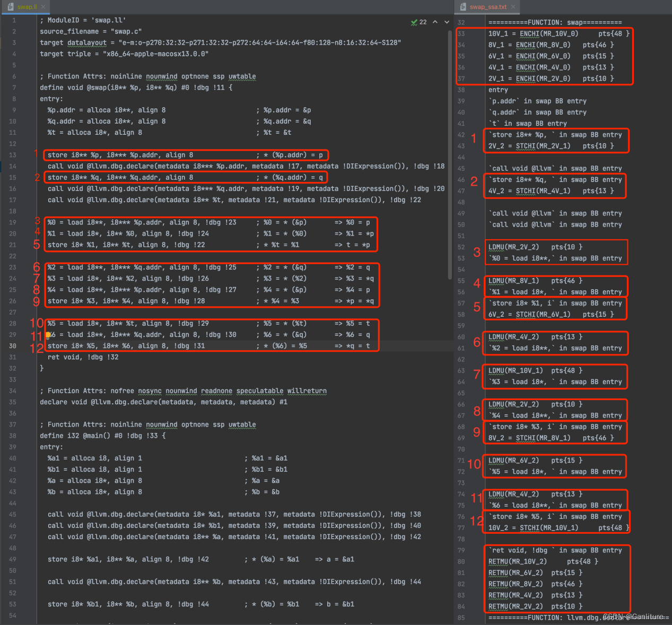Click 'declare void @llvm.dbg.declare' line
The height and width of the screenshot is (625, 672).
click(163, 402)
